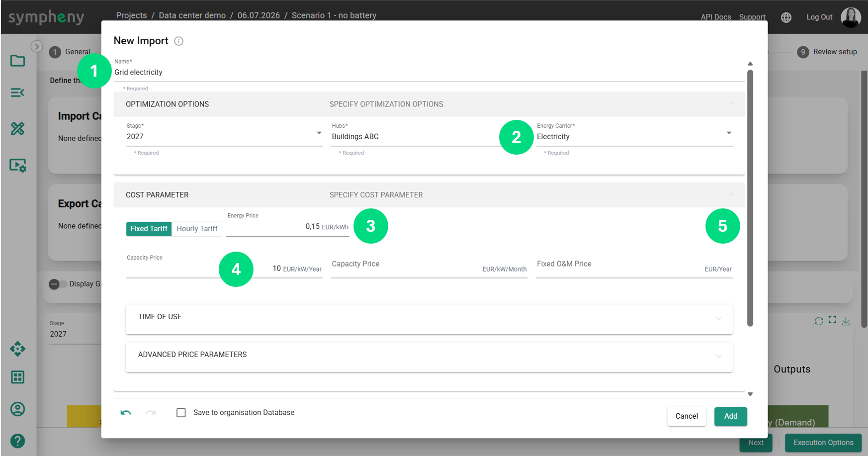This screenshot has width=868, height=456.
Task: Click the undo arrow icon
Action: coord(126,413)
